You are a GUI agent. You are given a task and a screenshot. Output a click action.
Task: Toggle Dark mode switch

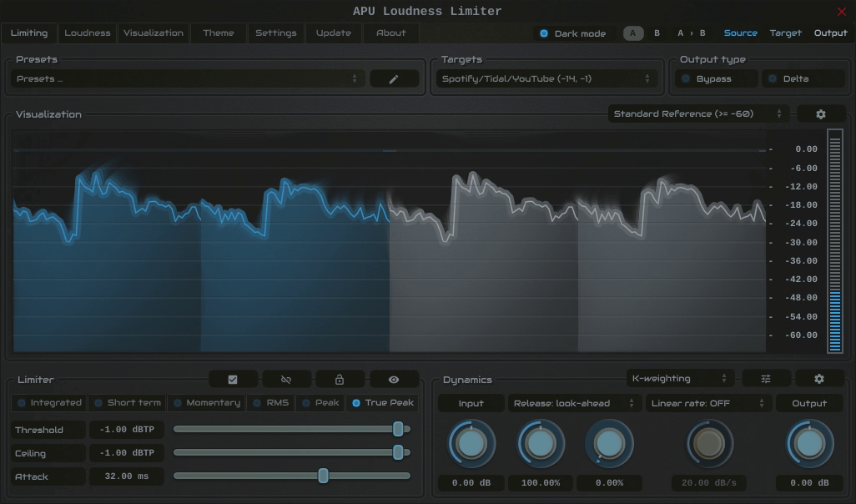(572, 33)
